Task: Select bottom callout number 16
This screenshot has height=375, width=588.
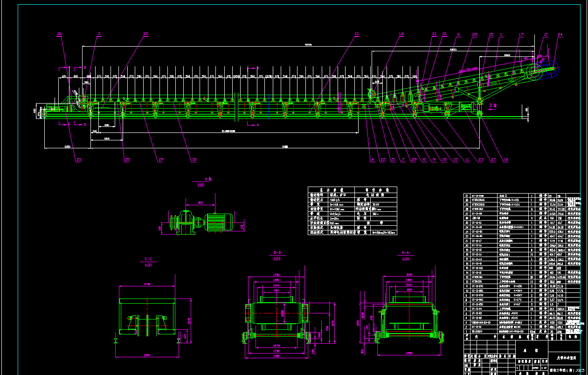Action: pyautogui.click(x=505, y=160)
